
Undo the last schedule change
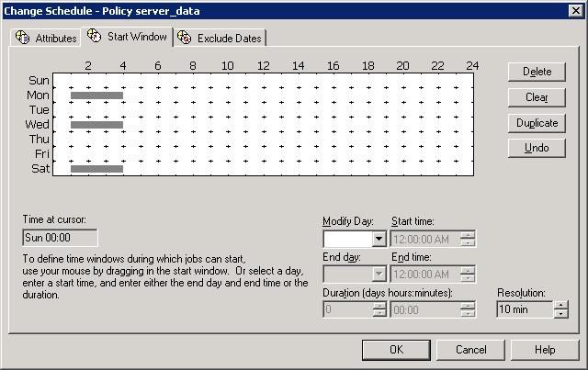pyautogui.click(x=537, y=148)
